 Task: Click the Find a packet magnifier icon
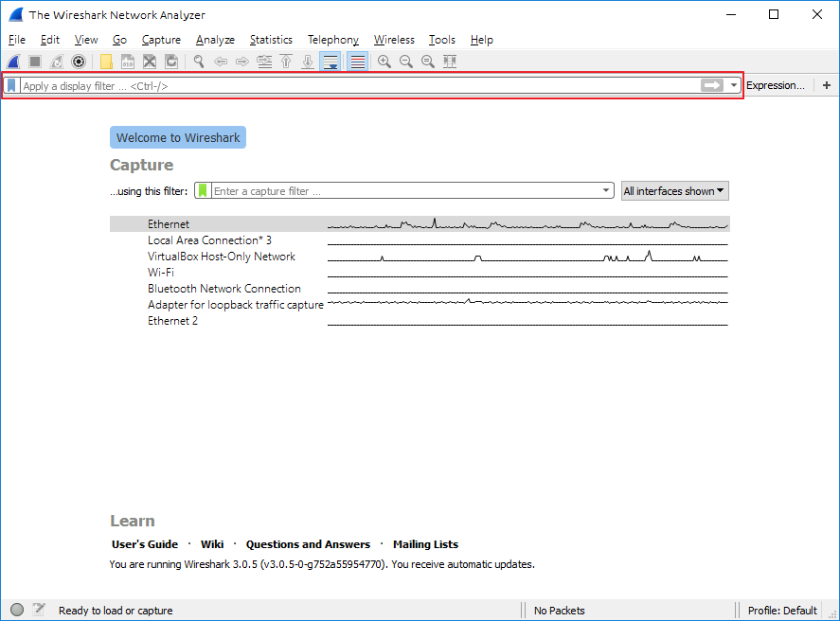(x=199, y=62)
